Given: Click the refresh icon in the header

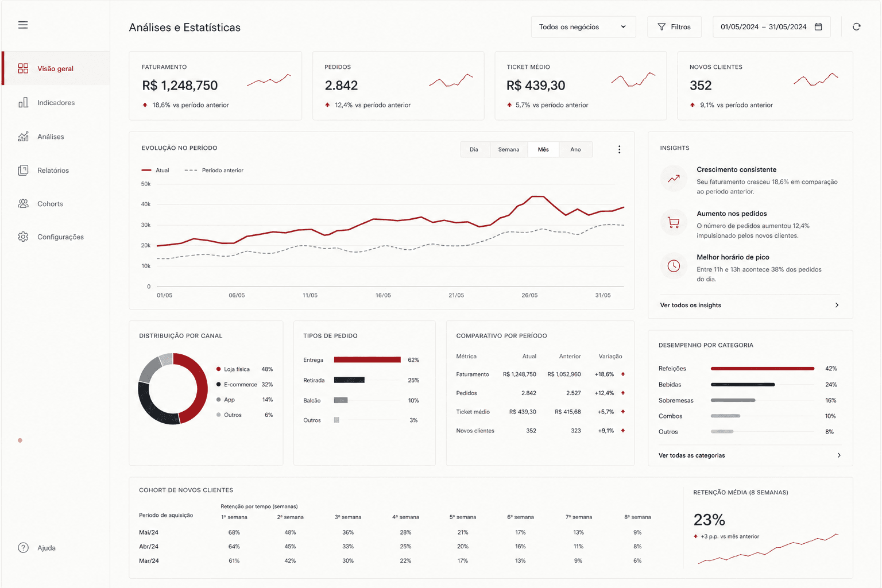Looking at the screenshot, I should 857,27.
